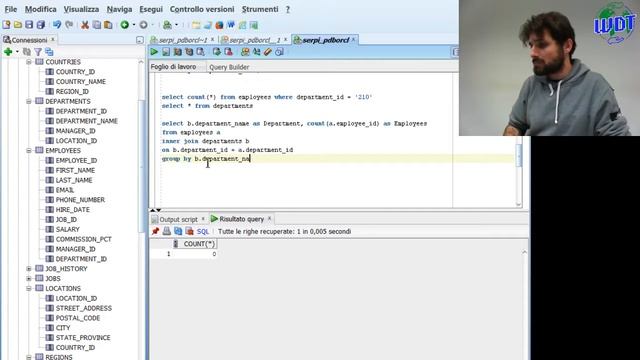Click the Cut scissors icon
This screenshot has width=640, height=360.
point(84,25)
